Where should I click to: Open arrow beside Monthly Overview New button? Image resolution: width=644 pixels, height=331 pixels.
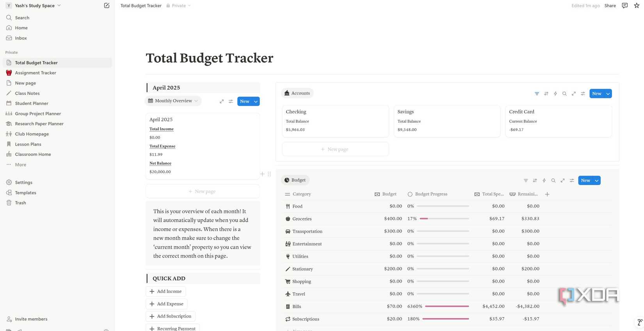(256, 101)
